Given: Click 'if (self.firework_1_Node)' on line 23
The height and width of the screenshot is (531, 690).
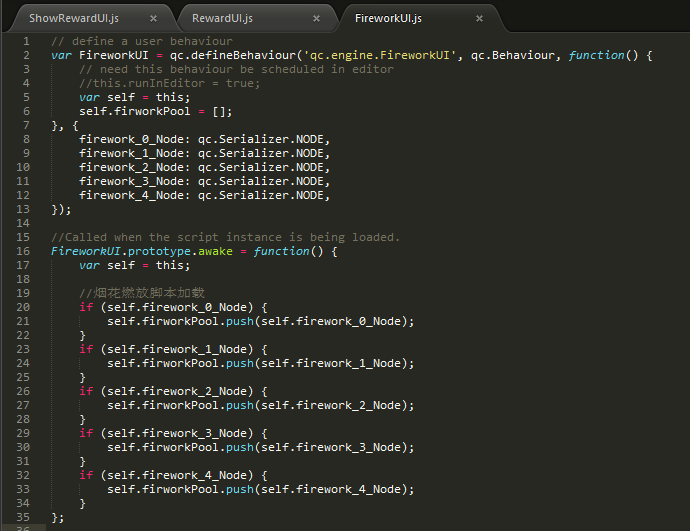Looking at the screenshot, I should click(166, 349).
